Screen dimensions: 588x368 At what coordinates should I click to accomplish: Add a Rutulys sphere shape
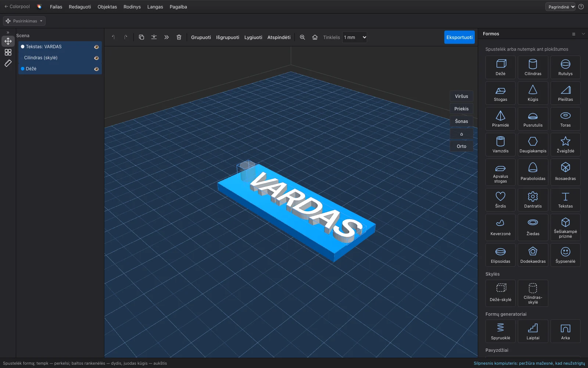[x=565, y=67]
